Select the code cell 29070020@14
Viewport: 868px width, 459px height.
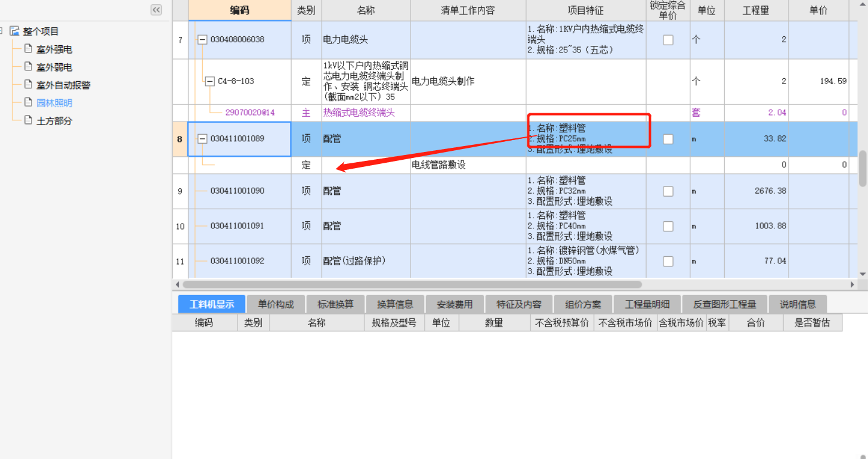240,113
